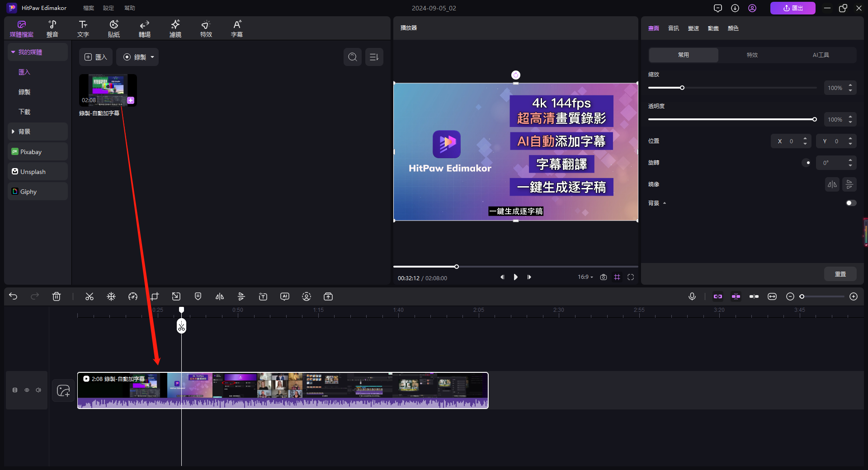Toggle vertical mirror flip in properties

click(x=849, y=184)
